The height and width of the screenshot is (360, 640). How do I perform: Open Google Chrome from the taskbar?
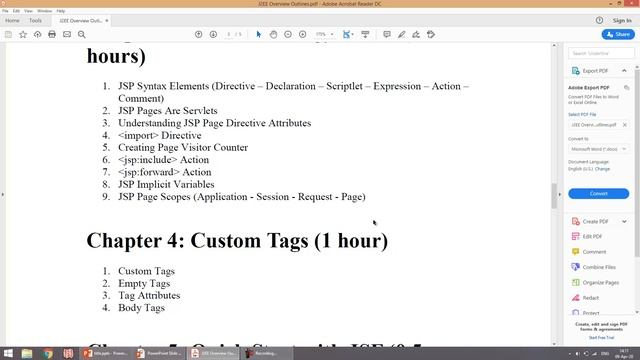pyautogui.click(x=48, y=353)
